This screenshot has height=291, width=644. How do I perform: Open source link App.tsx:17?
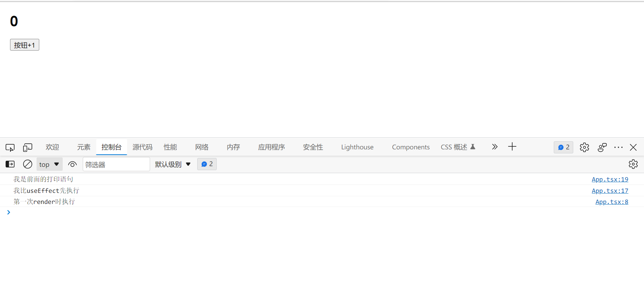point(610,191)
